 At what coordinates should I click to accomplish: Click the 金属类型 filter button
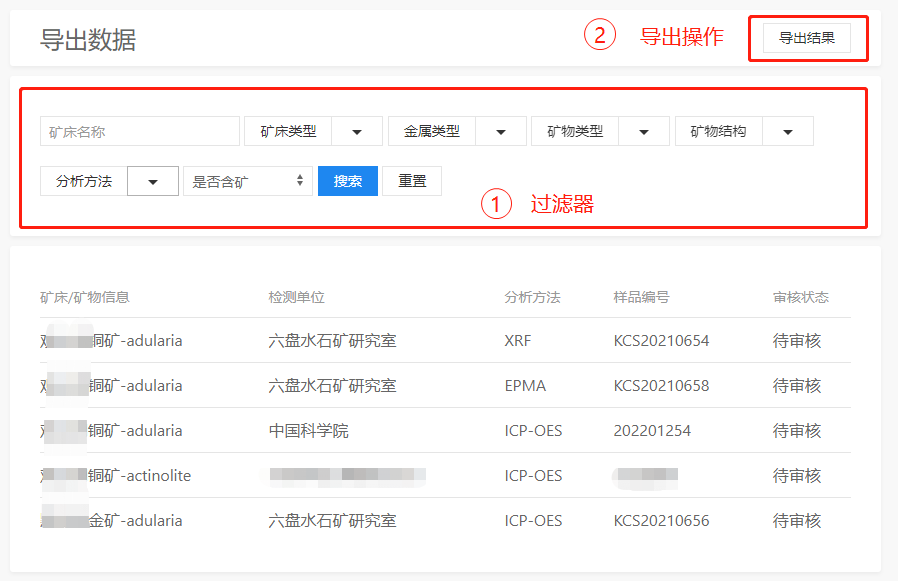432,131
